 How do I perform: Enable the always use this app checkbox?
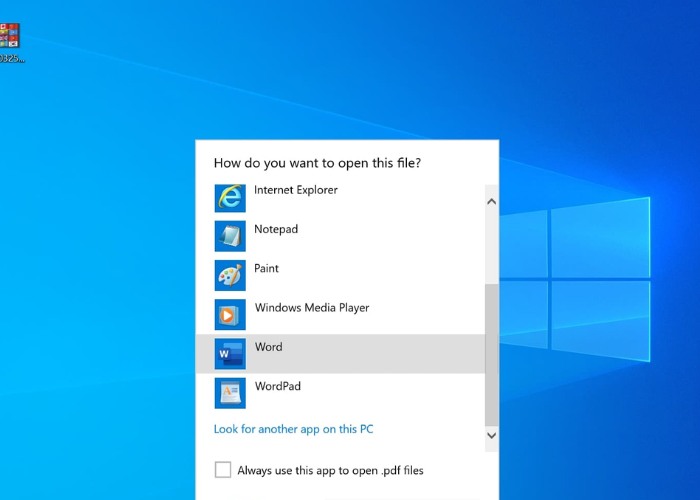coord(222,469)
